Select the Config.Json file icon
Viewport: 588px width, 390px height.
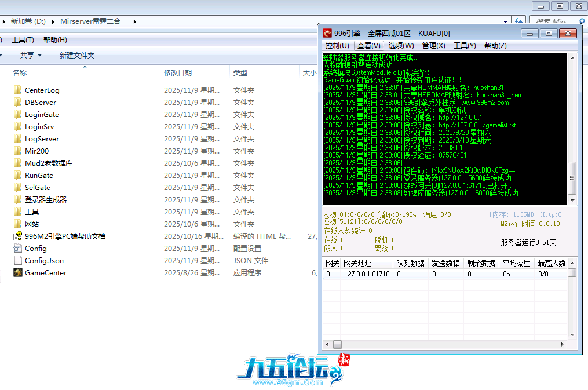[x=17, y=261]
